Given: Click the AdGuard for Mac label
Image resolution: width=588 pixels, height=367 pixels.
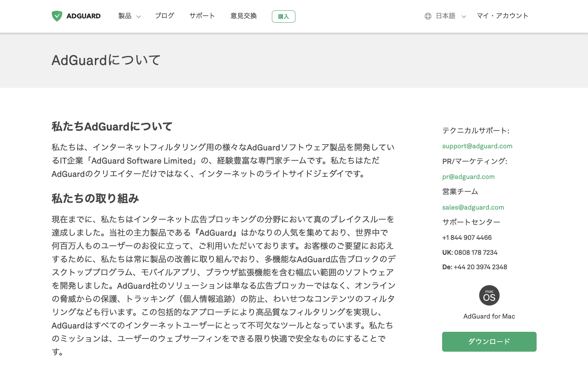Looking at the screenshot, I should (x=489, y=316).
